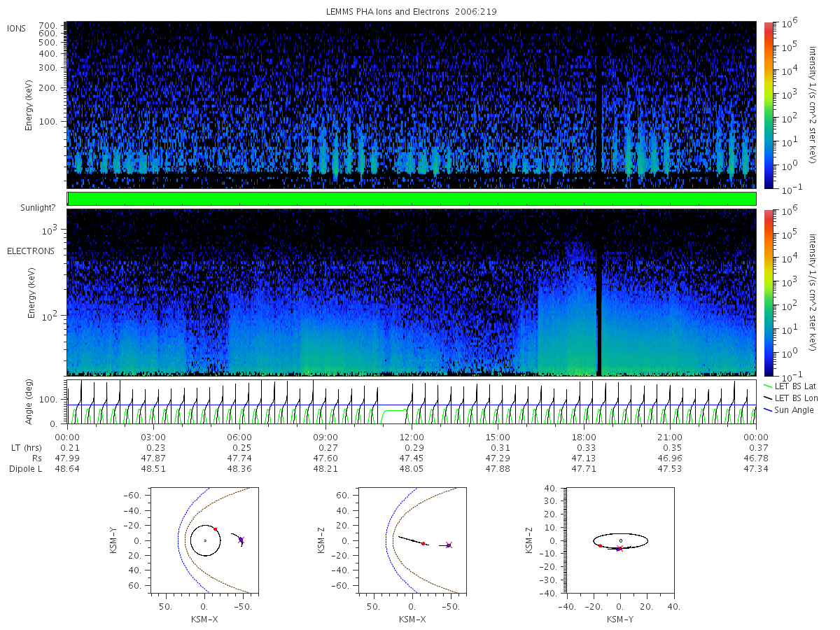The image size is (840, 630).
Task: Click the KSM-X versus KSM-Y orbit plot
Action: click(204, 540)
